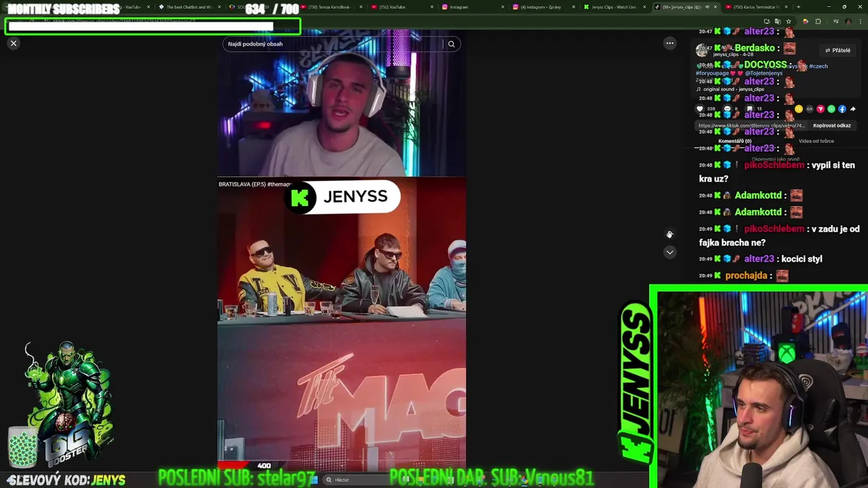Open the '@Tojetenjenys' mention link
The height and width of the screenshot is (488, 868).
click(x=764, y=73)
